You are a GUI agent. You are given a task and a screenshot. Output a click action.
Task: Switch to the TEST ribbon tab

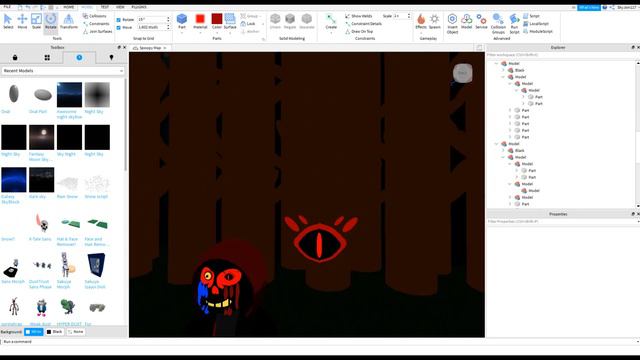click(x=104, y=7)
